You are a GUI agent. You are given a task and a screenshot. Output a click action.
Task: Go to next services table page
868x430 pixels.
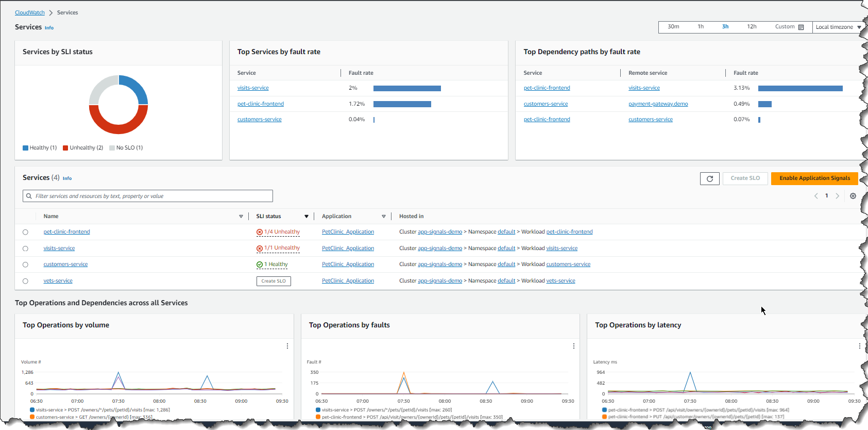click(838, 196)
